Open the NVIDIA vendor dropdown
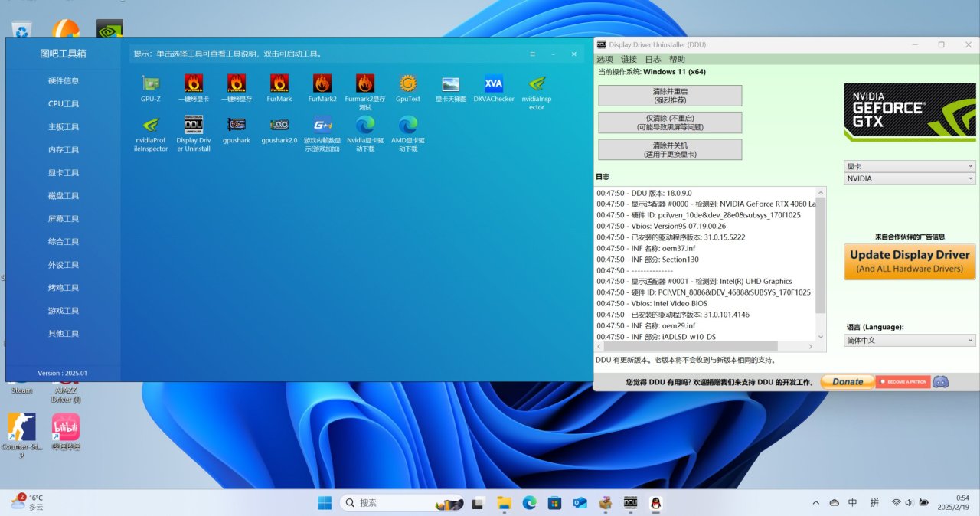This screenshot has height=516, width=980. [x=910, y=178]
